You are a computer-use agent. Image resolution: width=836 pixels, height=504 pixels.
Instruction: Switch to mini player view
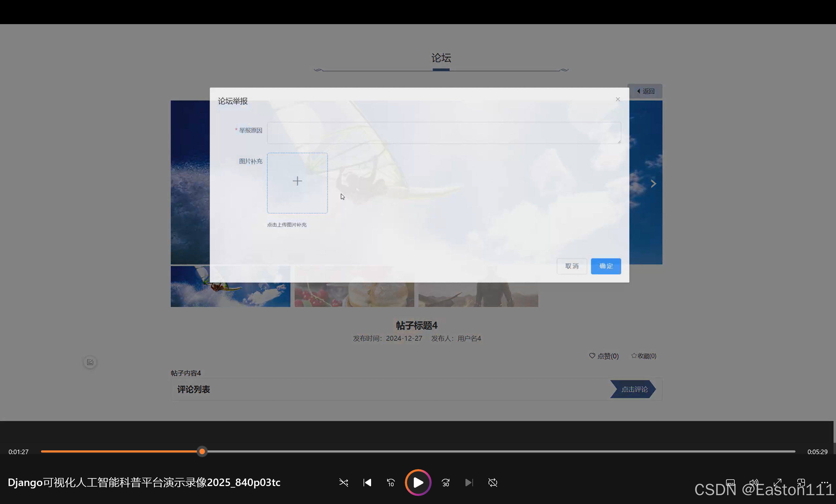(x=801, y=482)
